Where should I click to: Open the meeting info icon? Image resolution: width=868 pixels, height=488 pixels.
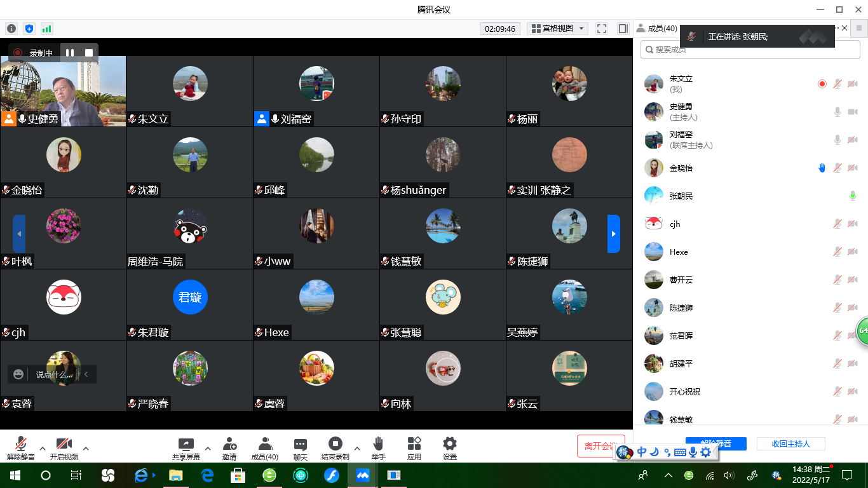[x=11, y=29]
